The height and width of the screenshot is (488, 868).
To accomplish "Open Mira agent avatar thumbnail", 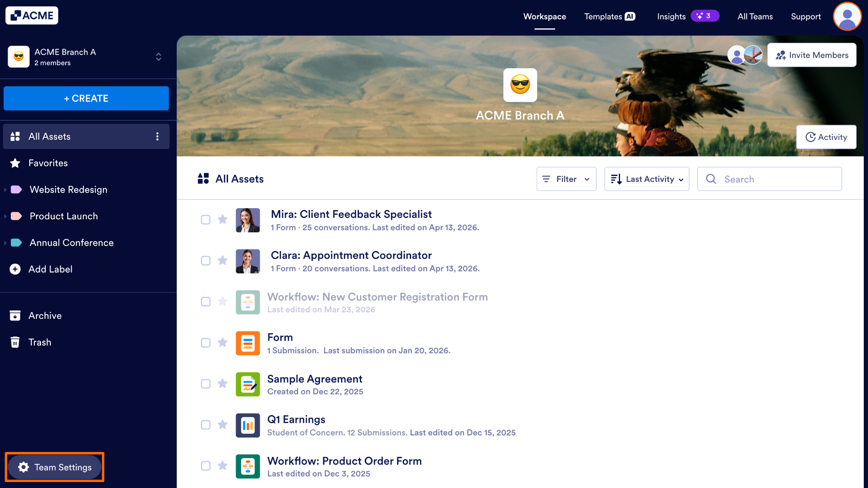I will point(248,220).
